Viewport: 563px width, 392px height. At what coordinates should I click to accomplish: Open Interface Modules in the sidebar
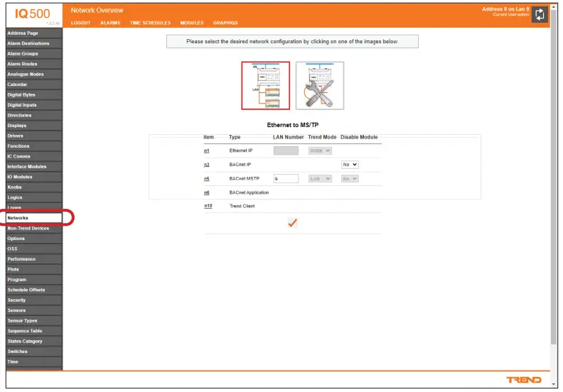point(34,167)
